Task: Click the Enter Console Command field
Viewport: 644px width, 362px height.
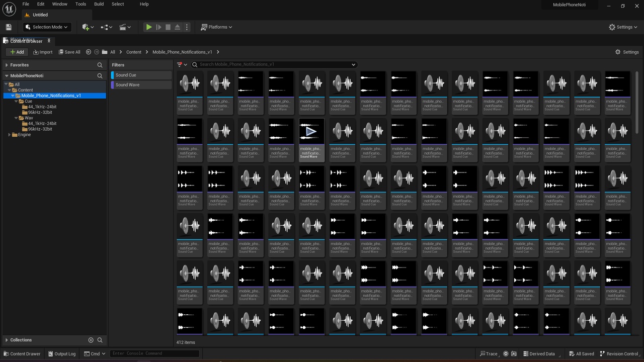Action: 154,353
